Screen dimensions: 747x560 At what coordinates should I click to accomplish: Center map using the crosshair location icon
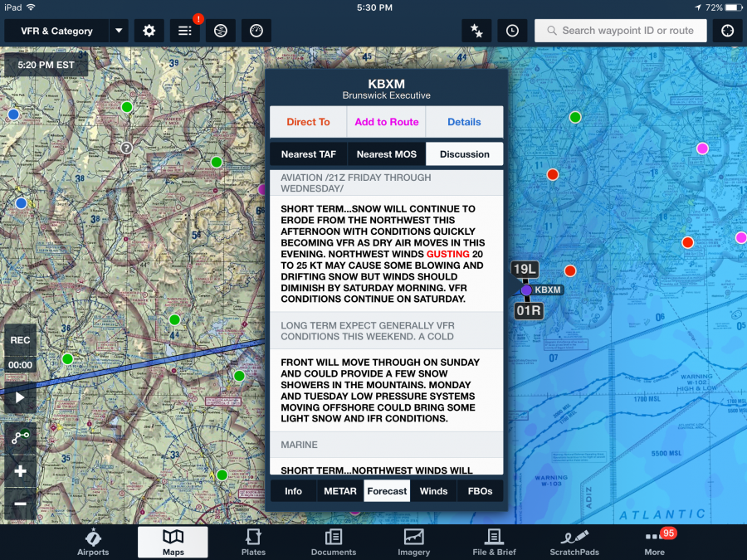(727, 30)
